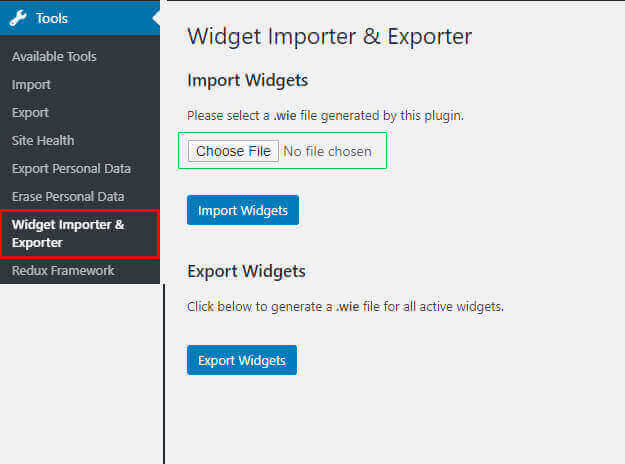The width and height of the screenshot is (625, 464).
Task: Click the wrench icon beside Tools
Action: 18,18
